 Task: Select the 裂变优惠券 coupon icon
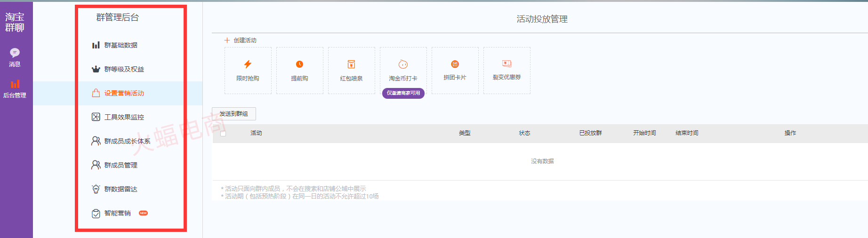click(506, 64)
